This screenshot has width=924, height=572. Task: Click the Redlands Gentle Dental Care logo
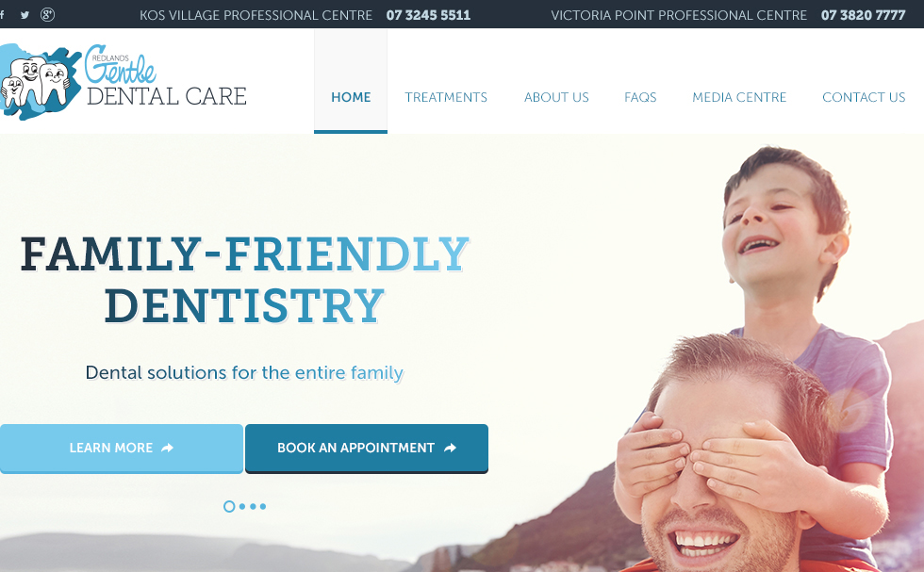tap(124, 82)
